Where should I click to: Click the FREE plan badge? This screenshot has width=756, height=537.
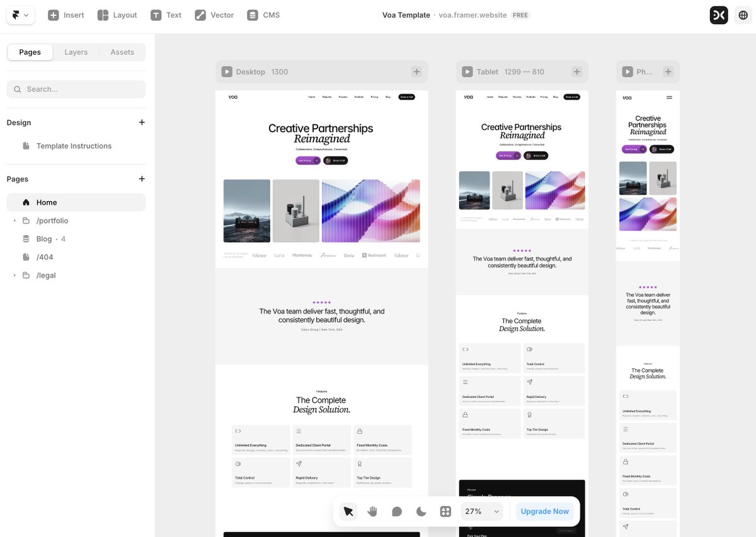click(x=520, y=15)
